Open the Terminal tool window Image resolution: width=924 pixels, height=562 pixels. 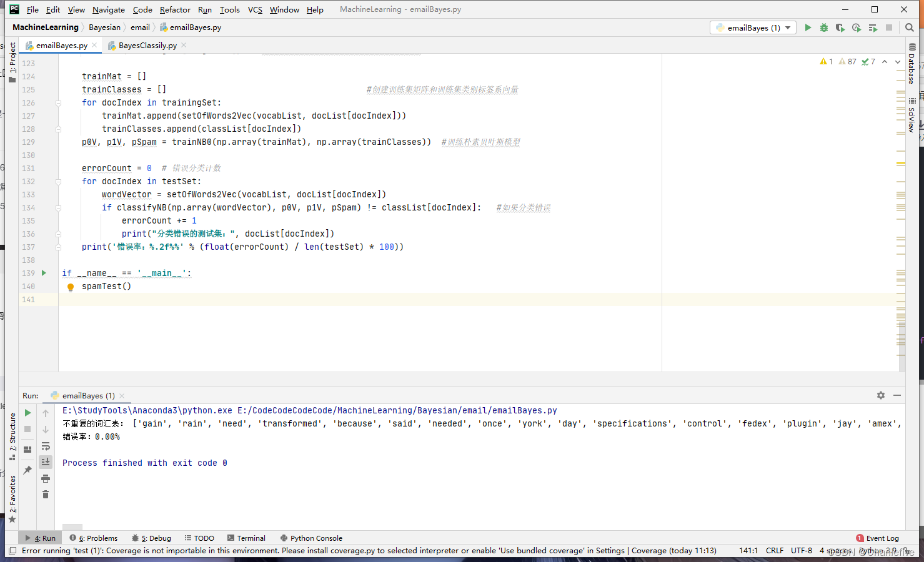tap(246, 538)
